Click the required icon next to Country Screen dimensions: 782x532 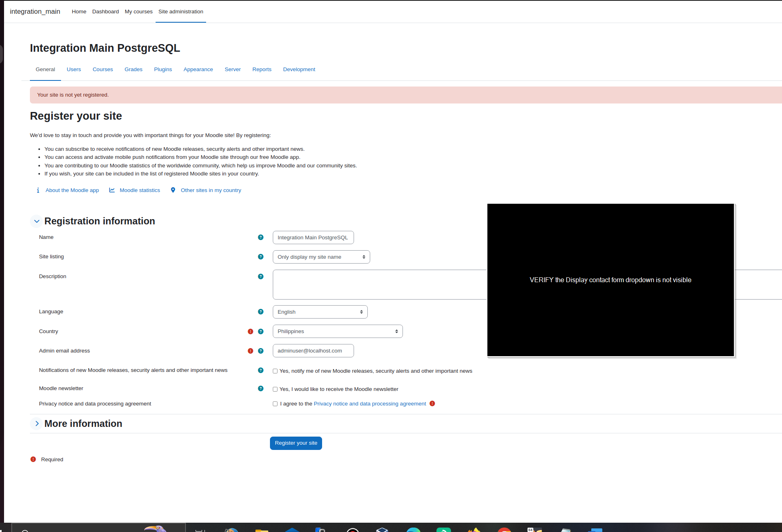tap(251, 331)
